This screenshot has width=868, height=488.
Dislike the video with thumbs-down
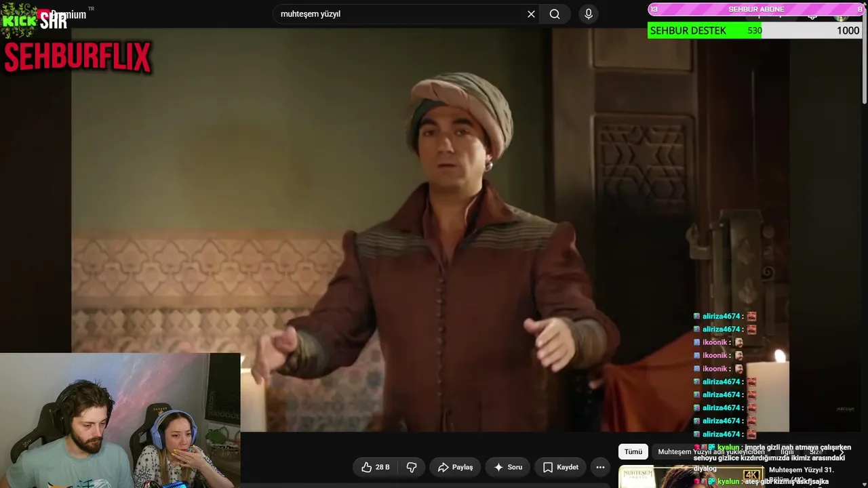tap(412, 467)
